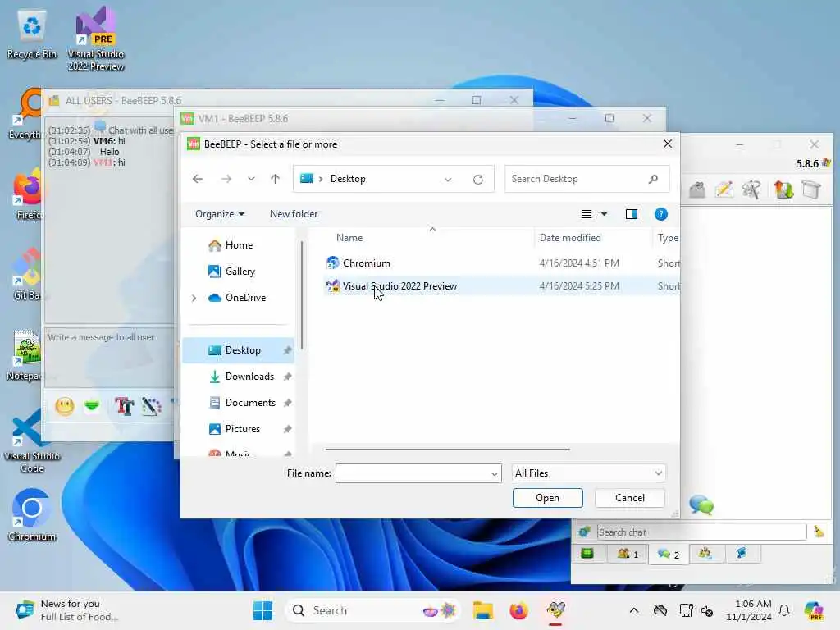Open the view options dropdown arrow

[605, 214]
